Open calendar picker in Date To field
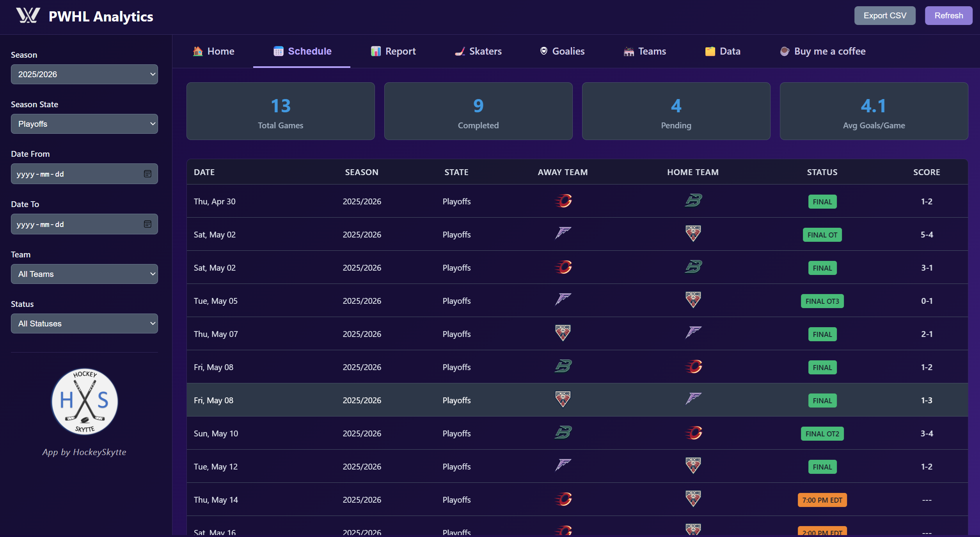The width and height of the screenshot is (980, 537). pos(147,224)
